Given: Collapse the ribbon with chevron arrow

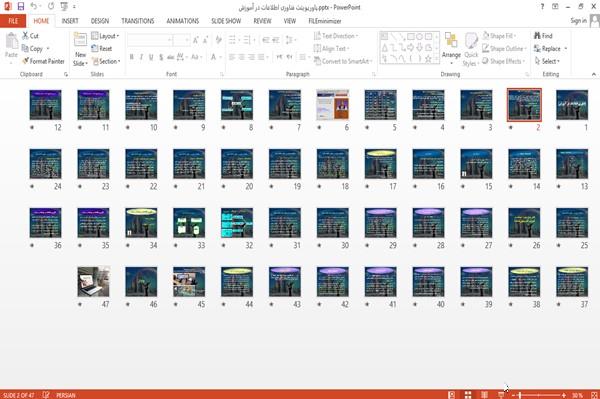Looking at the screenshot, I should [593, 74].
